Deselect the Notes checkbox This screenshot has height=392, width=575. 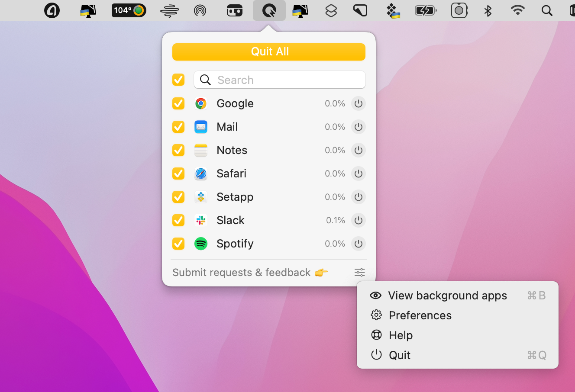click(x=178, y=150)
